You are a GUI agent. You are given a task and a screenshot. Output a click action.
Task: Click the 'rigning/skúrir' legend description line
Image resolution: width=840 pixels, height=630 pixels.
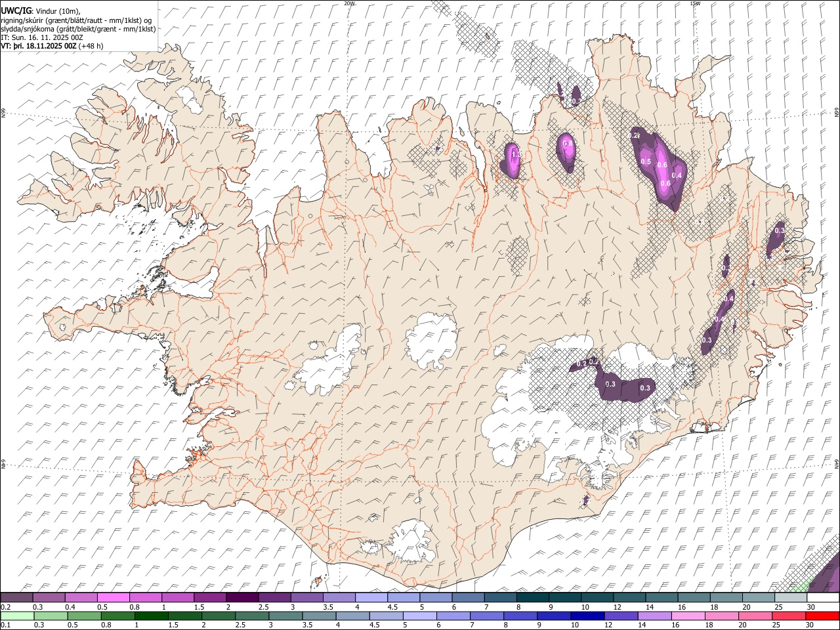[76, 20]
